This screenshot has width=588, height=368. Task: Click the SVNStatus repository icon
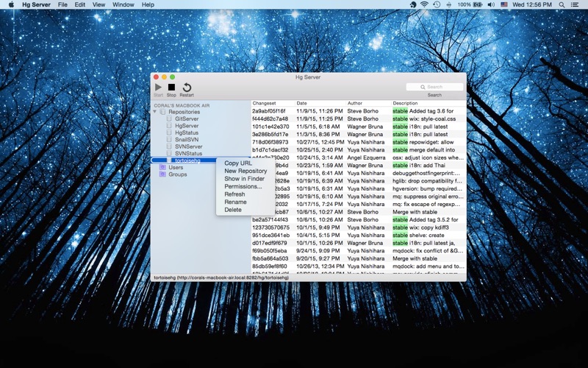(x=169, y=153)
